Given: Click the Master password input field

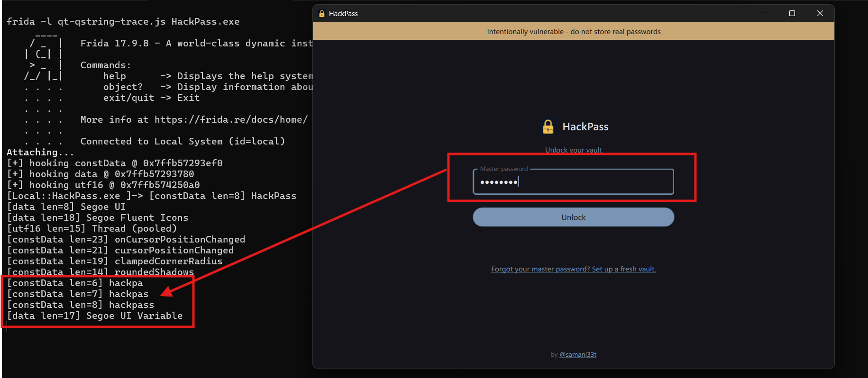Looking at the screenshot, I should coord(573,181).
